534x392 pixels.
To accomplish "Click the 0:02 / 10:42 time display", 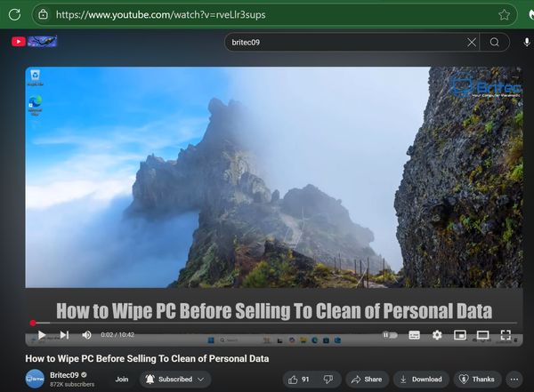I will coord(117,335).
